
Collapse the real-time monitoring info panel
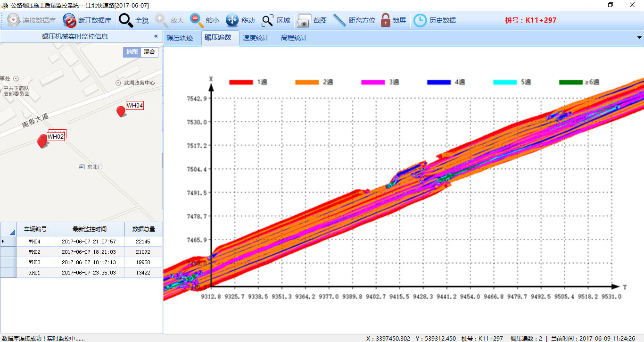tap(156, 36)
